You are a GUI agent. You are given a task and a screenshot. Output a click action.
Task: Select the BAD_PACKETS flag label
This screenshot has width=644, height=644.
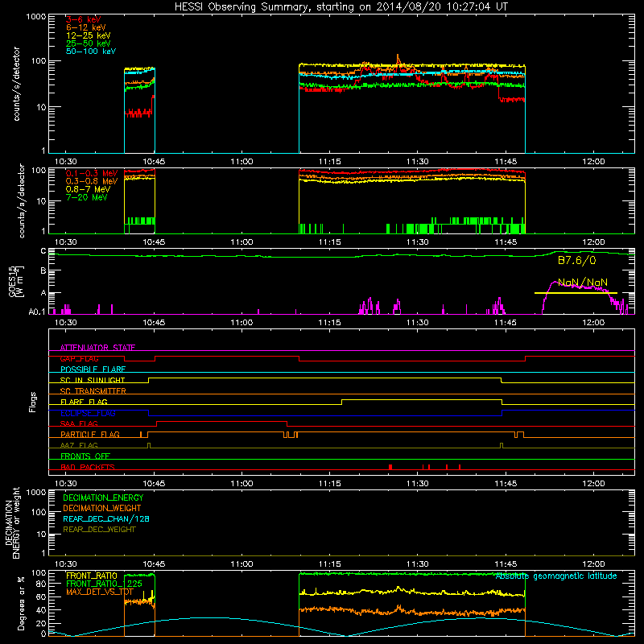[88, 467]
